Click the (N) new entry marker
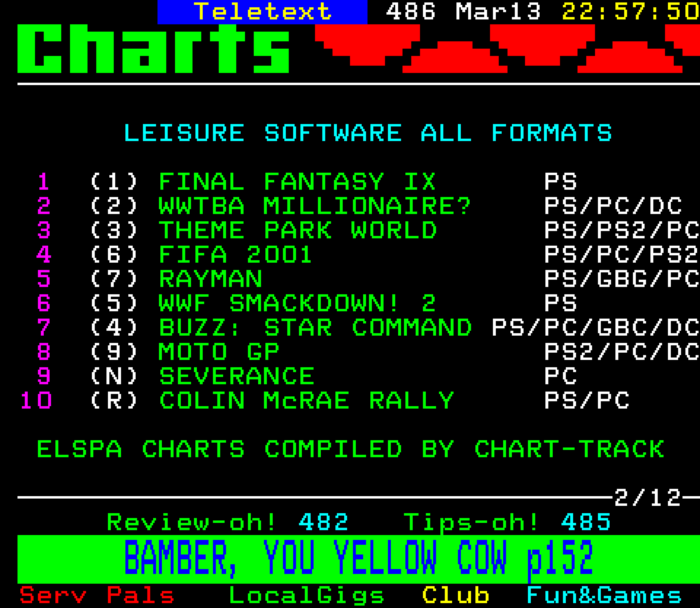The width and height of the screenshot is (700, 608). coord(114,376)
